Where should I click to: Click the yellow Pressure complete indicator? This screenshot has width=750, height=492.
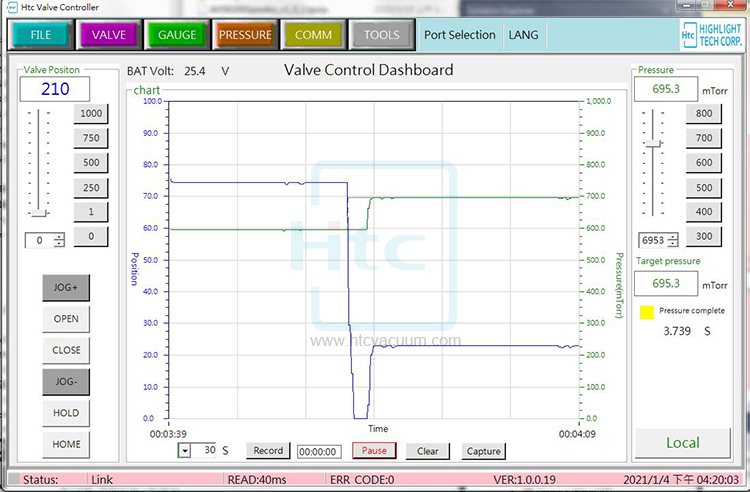(x=647, y=312)
